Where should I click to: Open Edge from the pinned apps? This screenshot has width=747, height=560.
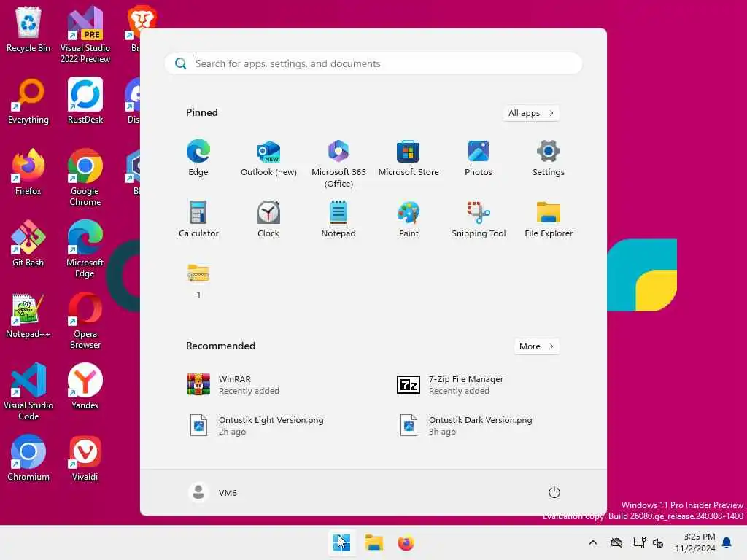[198, 158]
